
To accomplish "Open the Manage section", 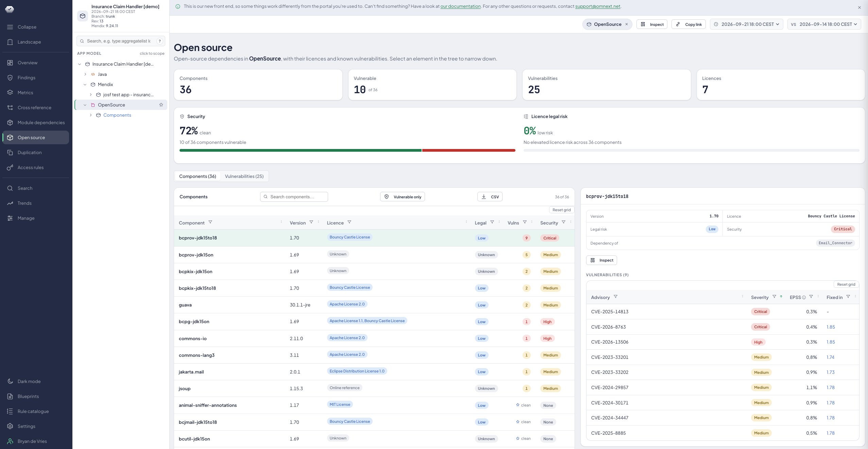I will [x=36, y=218].
